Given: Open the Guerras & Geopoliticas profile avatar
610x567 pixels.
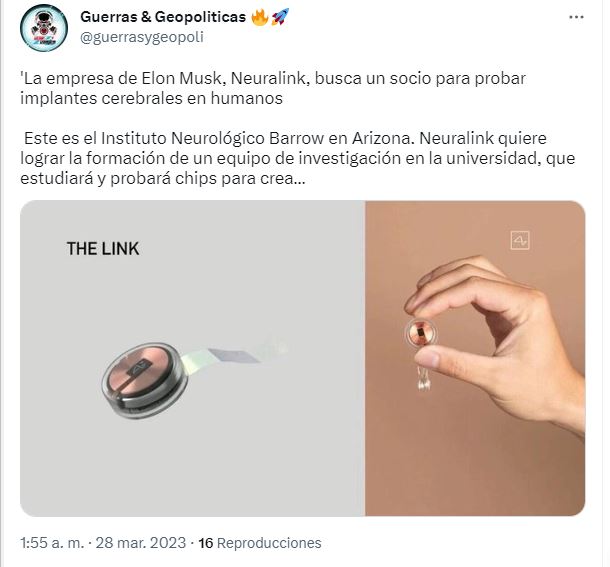Looking at the screenshot, I should click(44, 28).
